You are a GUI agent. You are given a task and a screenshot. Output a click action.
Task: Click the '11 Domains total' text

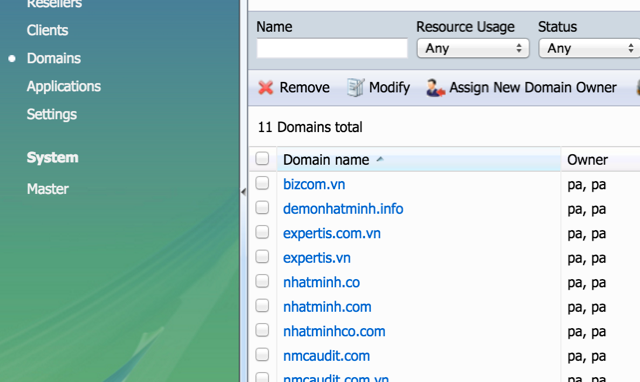(x=310, y=127)
